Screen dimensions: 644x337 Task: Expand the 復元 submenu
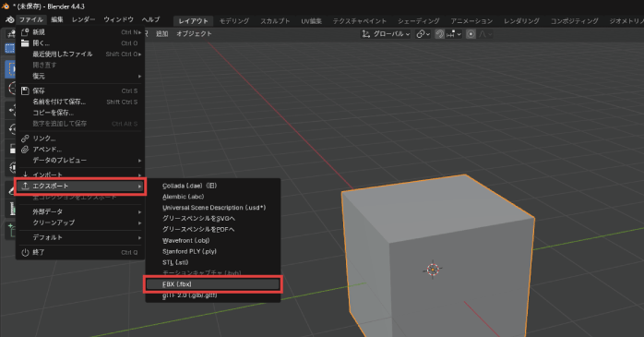[80, 76]
